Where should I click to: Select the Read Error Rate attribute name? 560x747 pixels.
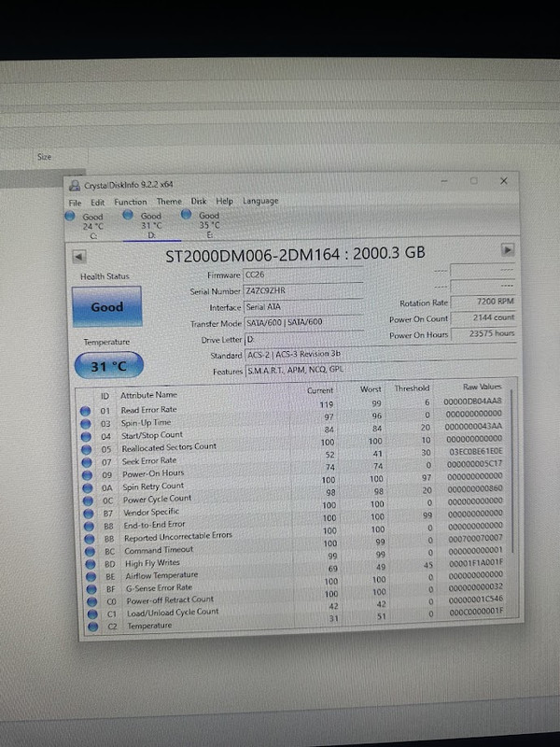(x=148, y=410)
